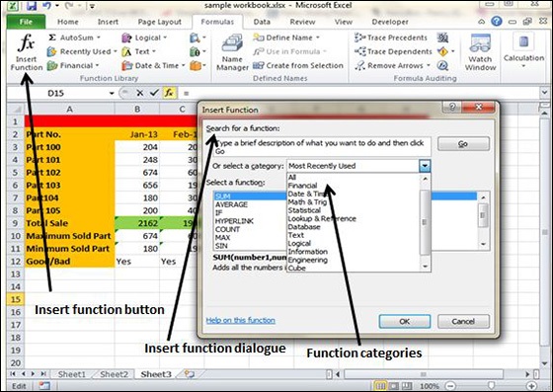Click the Go button in Insert Function dialog
553x392 pixels.
click(x=463, y=144)
